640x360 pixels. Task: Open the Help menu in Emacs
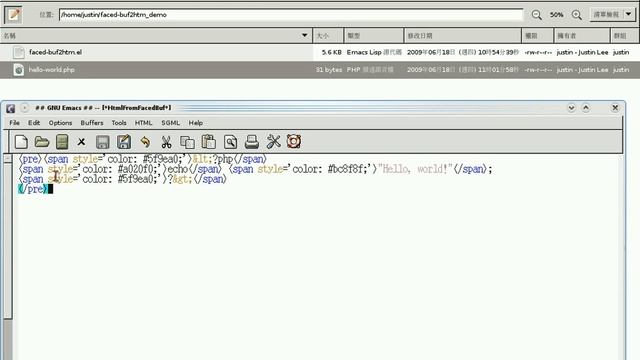(x=196, y=123)
